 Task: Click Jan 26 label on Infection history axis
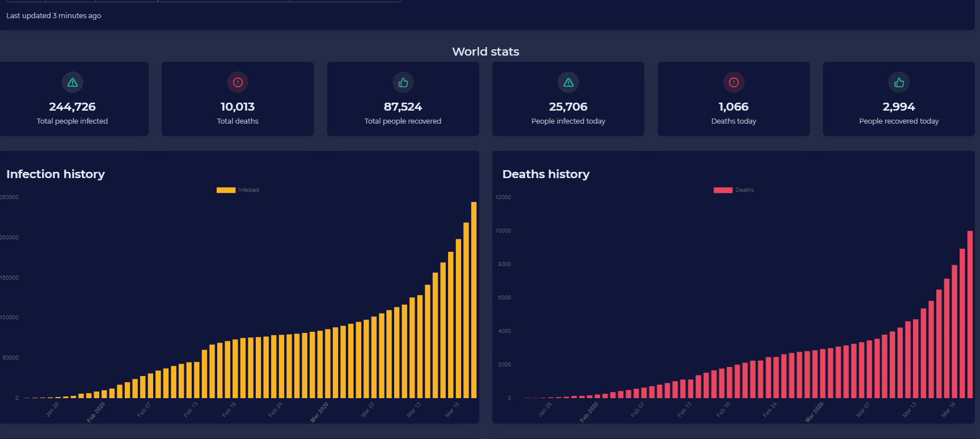(x=52, y=410)
